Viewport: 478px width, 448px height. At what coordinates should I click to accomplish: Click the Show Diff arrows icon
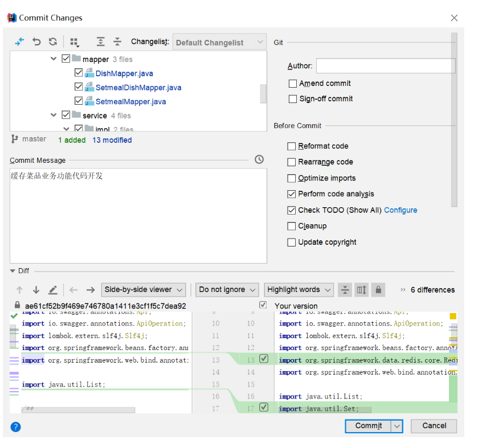click(19, 42)
